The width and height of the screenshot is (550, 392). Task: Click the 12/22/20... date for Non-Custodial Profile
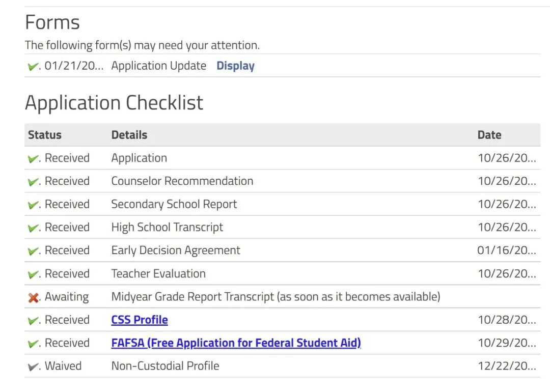click(x=507, y=366)
